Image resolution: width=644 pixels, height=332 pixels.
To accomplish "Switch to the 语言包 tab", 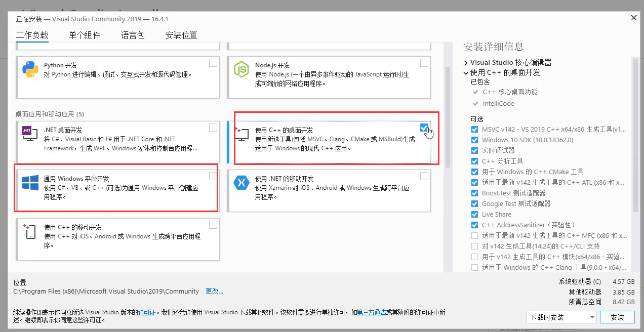I will point(133,35).
